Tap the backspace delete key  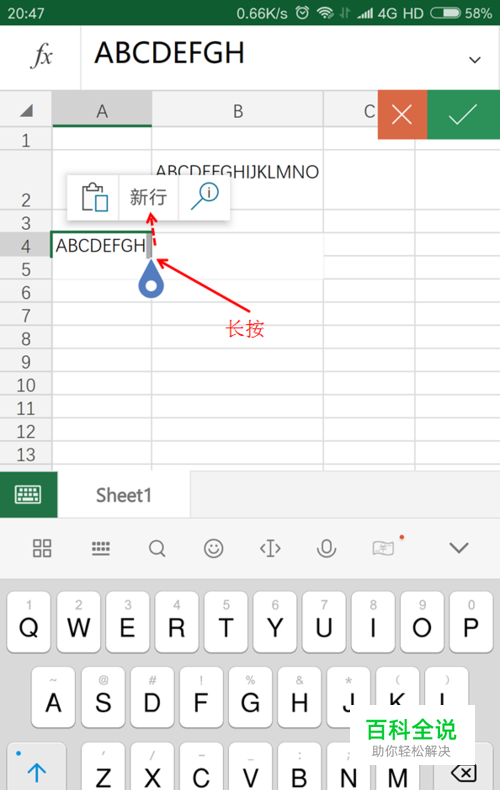click(x=464, y=772)
